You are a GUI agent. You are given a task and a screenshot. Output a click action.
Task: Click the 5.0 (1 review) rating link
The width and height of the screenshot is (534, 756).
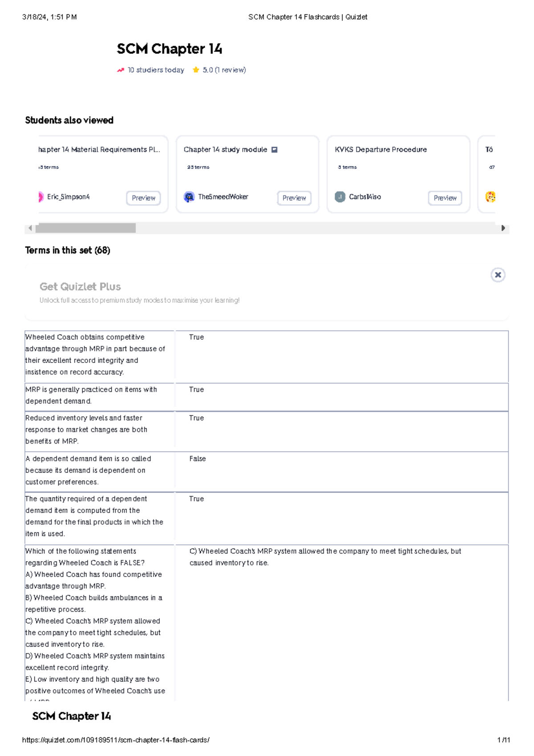224,70
